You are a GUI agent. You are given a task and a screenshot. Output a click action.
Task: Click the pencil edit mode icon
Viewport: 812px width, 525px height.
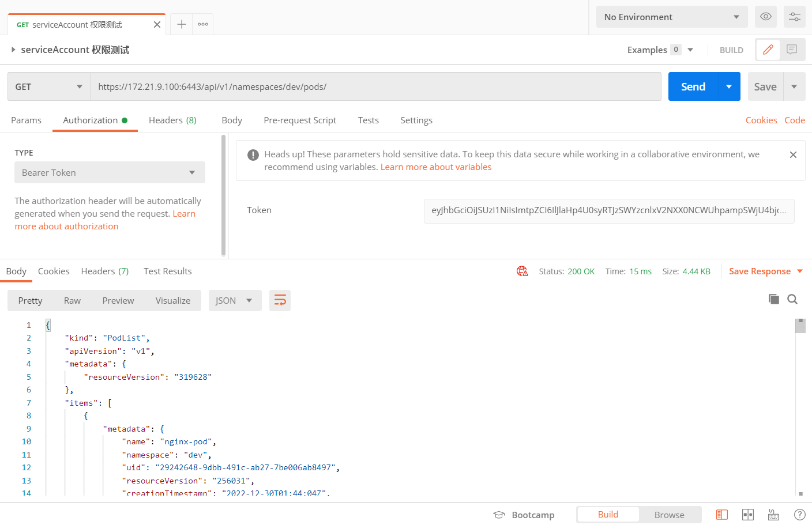pos(768,50)
